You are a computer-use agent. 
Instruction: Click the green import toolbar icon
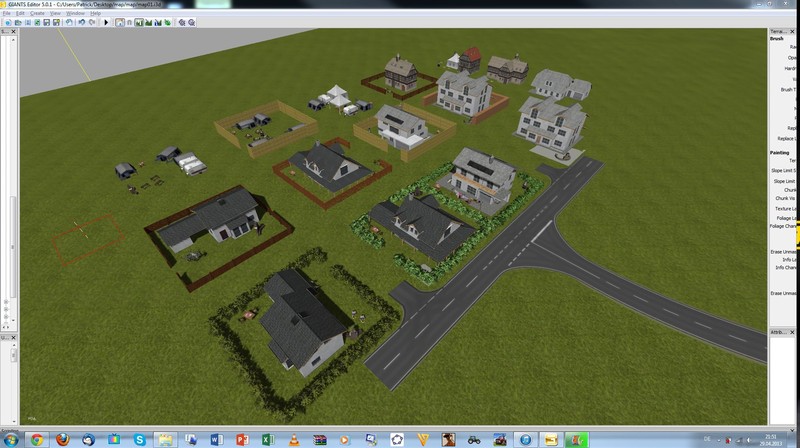[37, 22]
